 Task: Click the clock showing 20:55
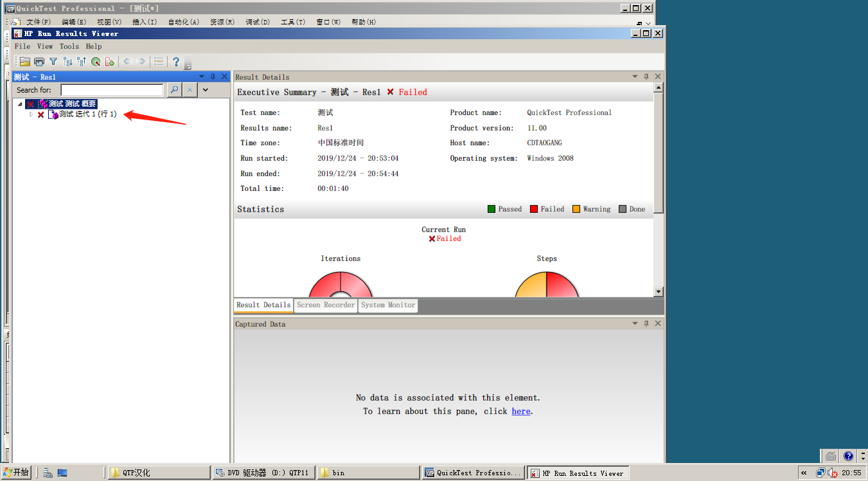(851, 473)
